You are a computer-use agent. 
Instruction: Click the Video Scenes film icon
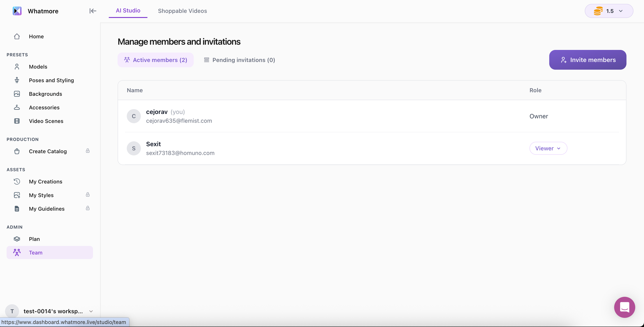click(17, 121)
